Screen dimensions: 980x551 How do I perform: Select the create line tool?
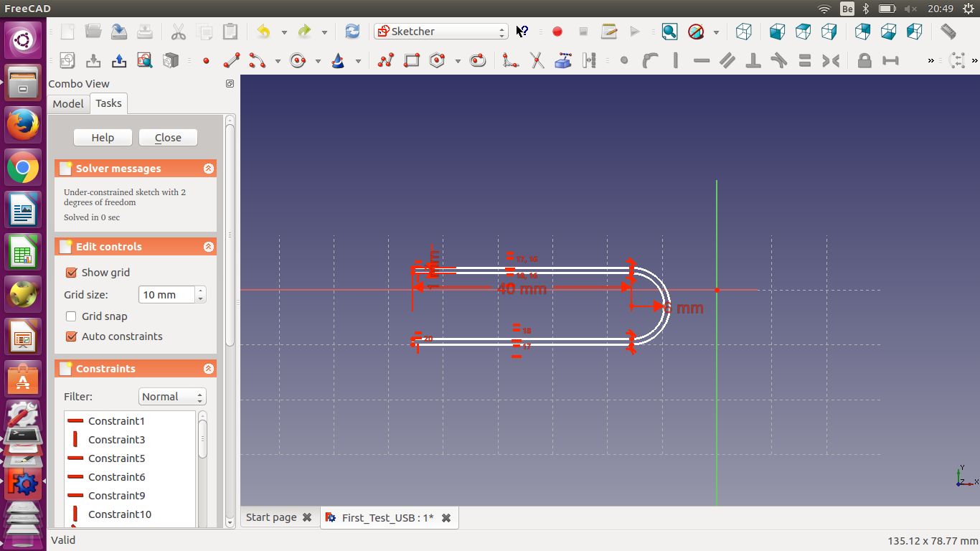231,61
